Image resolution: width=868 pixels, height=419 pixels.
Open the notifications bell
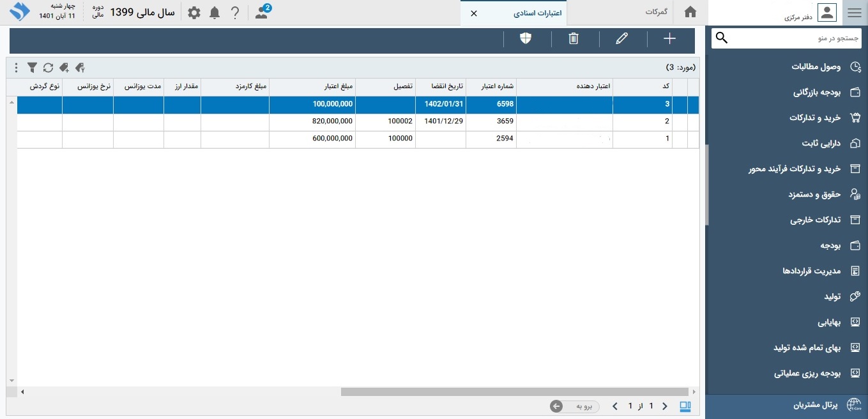tap(215, 13)
